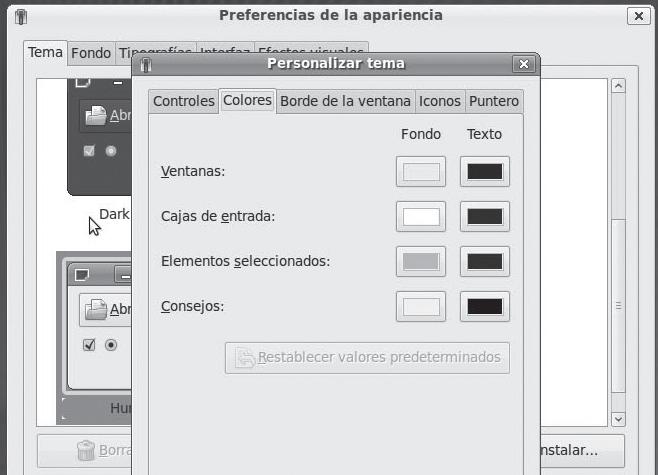Close the Personalizar tema dialog
The height and width of the screenshot is (475, 658).
click(x=524, y=64)
